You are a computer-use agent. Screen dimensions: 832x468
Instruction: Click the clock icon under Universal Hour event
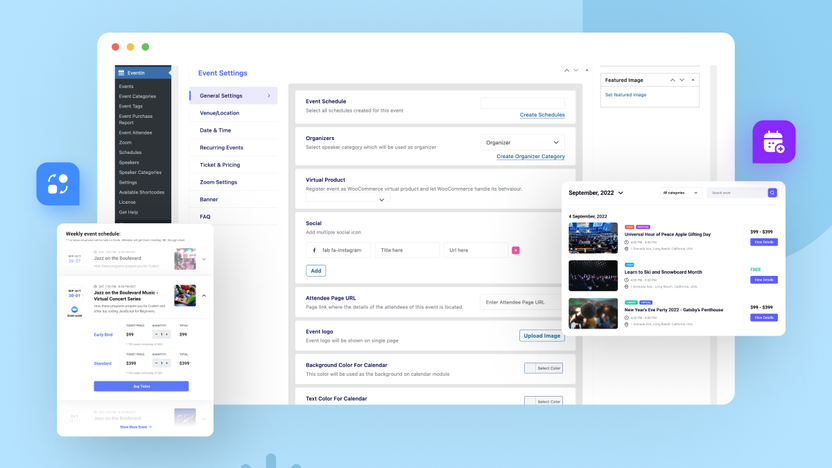tap(626, 242)
